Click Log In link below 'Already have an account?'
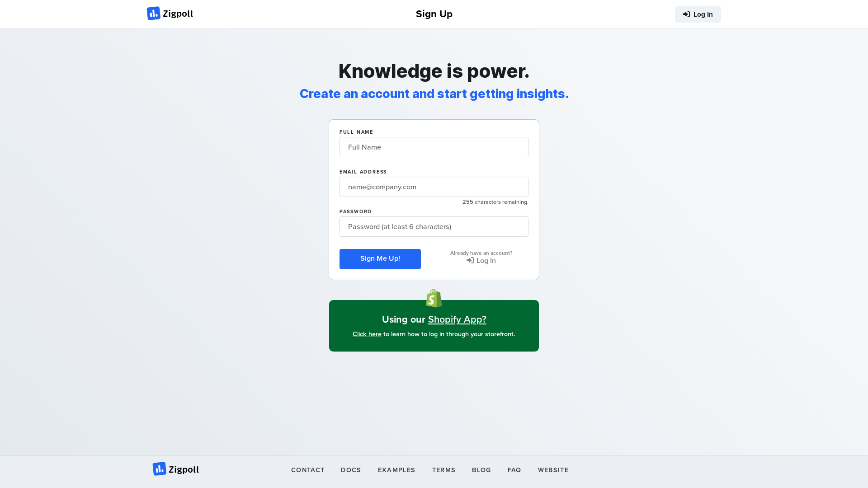This screenshot has width=868, height=488. coord(481,261)
